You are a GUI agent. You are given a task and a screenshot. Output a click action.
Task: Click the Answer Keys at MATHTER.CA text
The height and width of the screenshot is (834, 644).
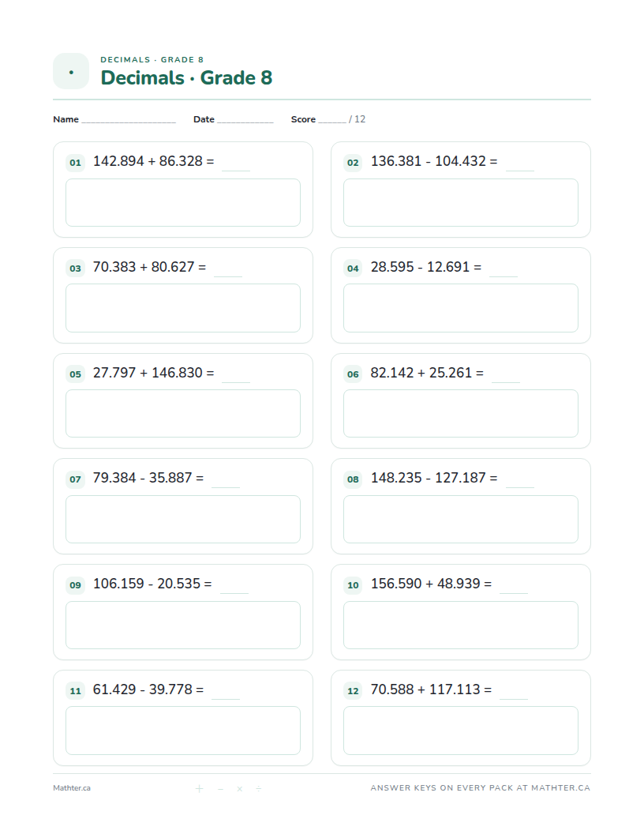coord(481,787)
